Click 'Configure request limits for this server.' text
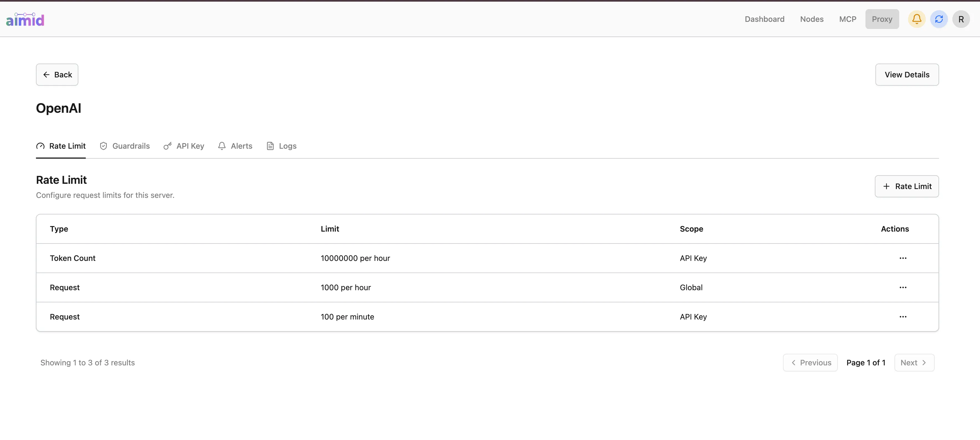Screen dimensions: 980x440 coord(105,195)
